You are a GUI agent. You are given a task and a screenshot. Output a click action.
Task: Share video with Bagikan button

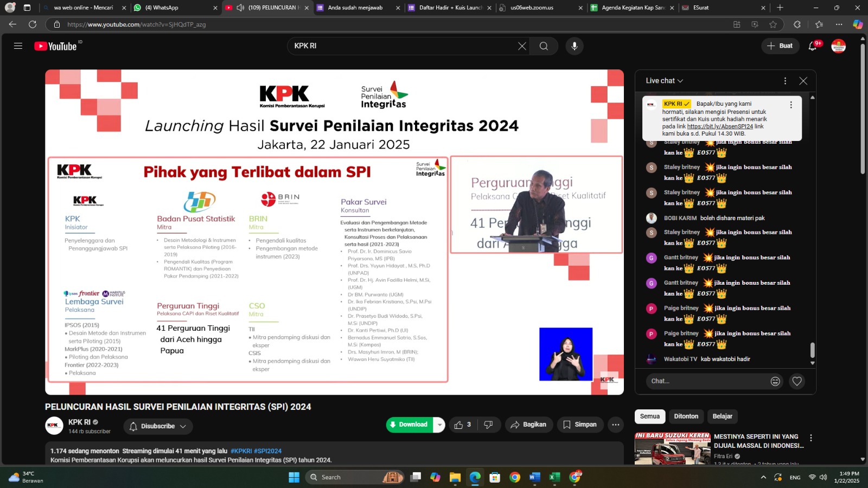pos(528,425)
